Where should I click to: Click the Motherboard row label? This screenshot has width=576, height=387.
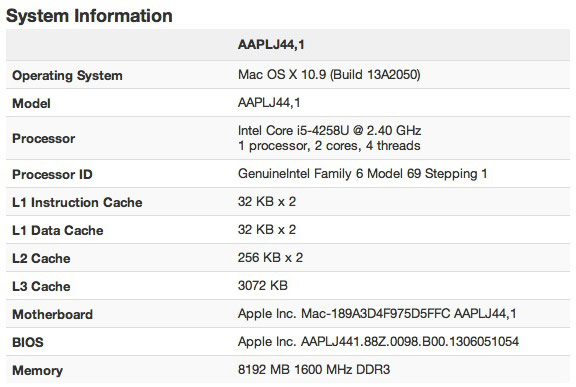53,314
